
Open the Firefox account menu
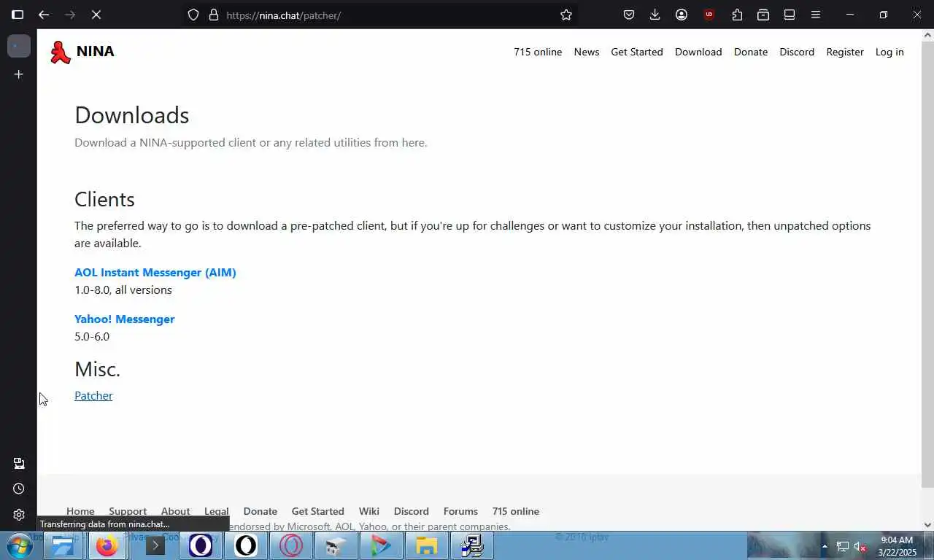[x=682, y=15]
